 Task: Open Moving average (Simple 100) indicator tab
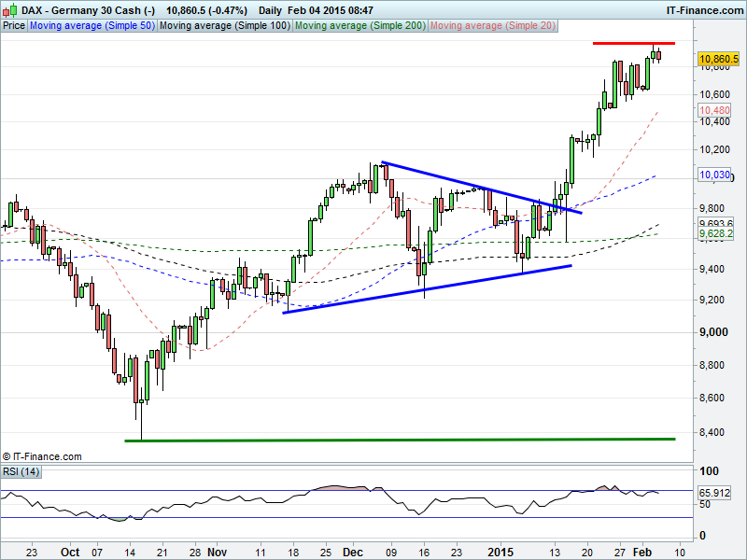(x=224, y=26)
